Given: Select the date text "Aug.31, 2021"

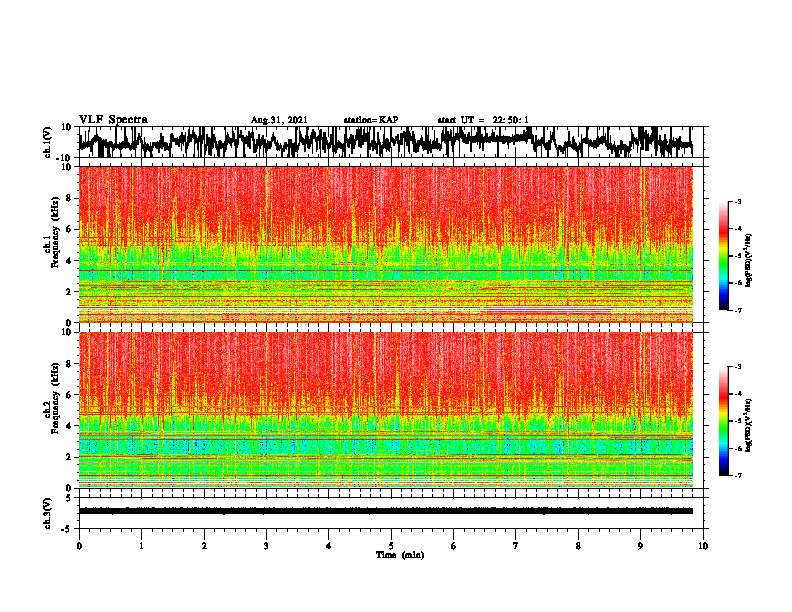Looking at the screenshot, I should click(279, 120).
